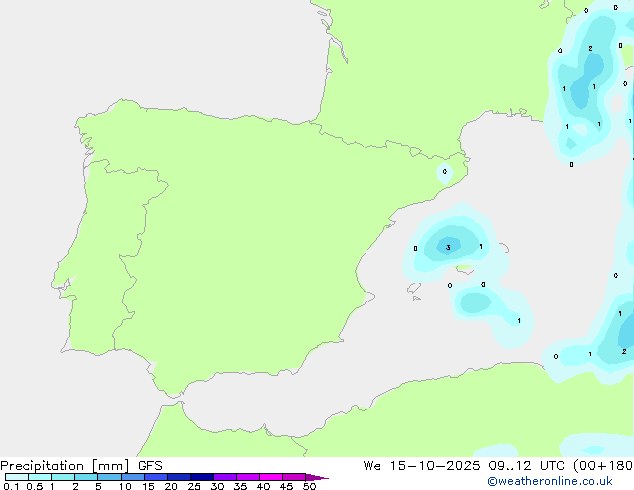
Task: Click the '10' tick label under the legend
Action: pos(125,486)
